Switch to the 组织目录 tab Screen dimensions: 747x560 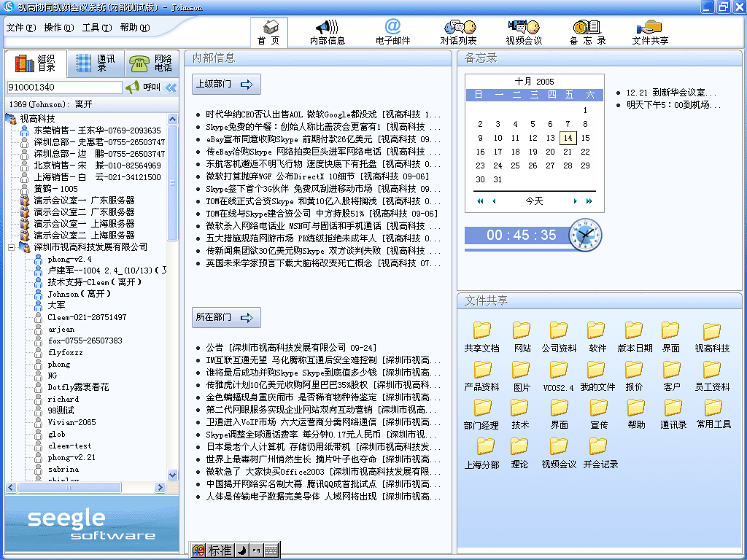(x=36, y=63)
